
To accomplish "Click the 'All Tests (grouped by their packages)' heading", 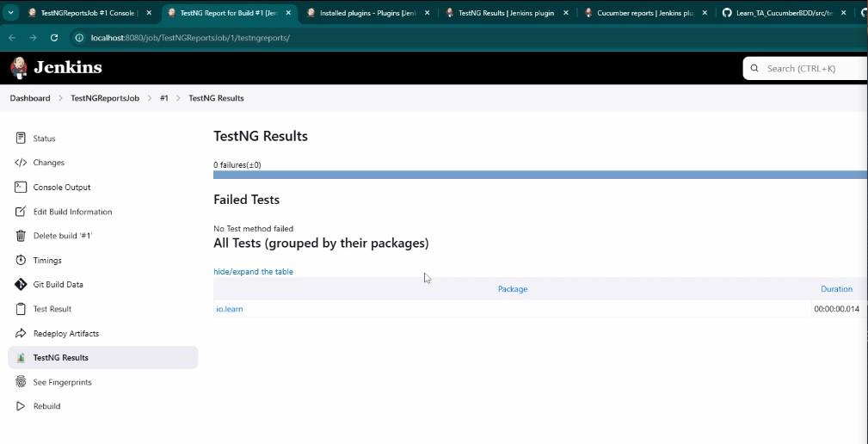I will (x=321, y=243).
